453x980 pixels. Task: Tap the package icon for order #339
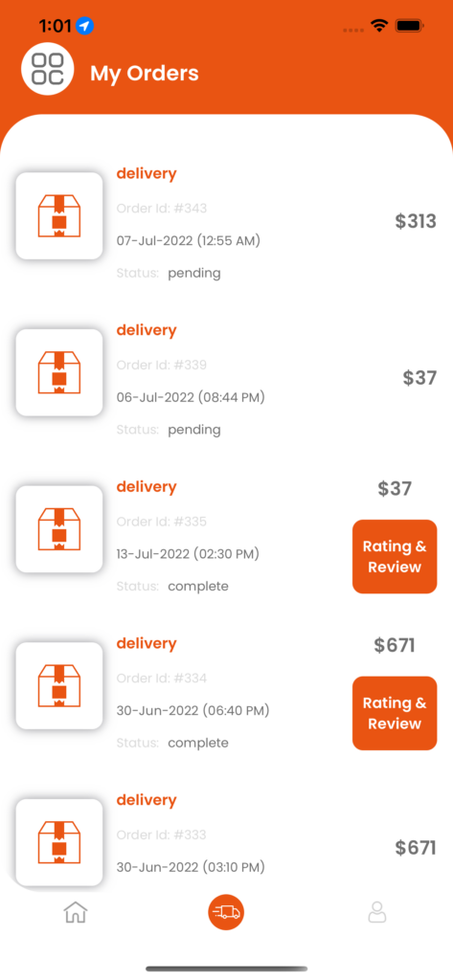(x=59, y=372)
